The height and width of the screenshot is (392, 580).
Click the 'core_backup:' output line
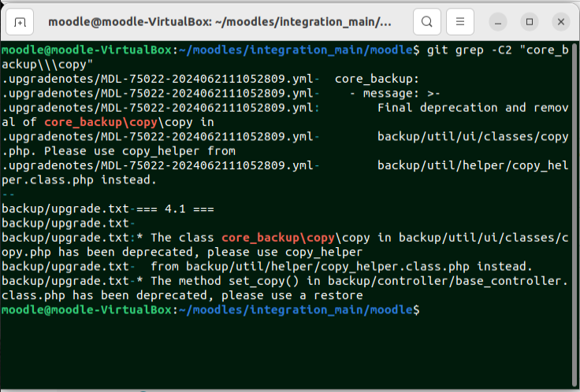(x=377, y=79)
